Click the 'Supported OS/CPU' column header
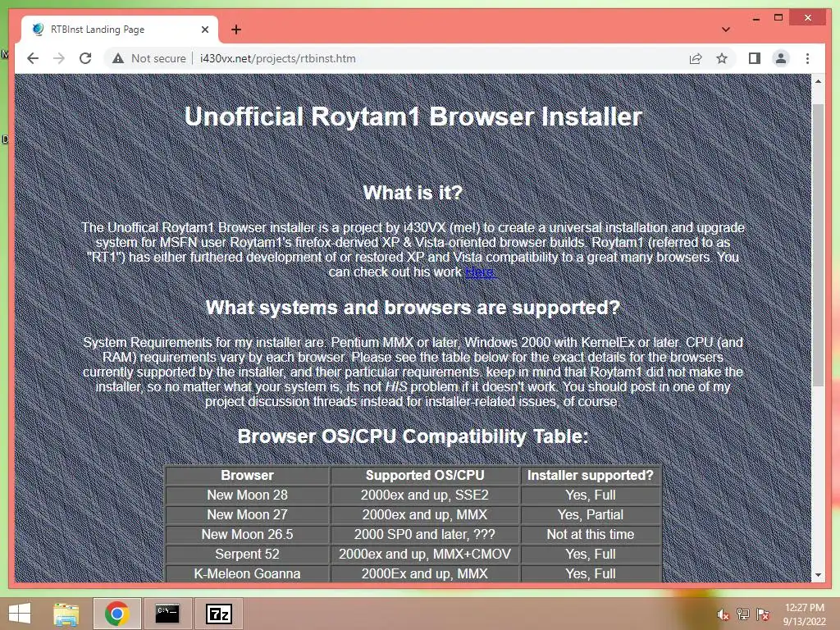This screenshot has width=840, height=630. [x=425, y=475]
